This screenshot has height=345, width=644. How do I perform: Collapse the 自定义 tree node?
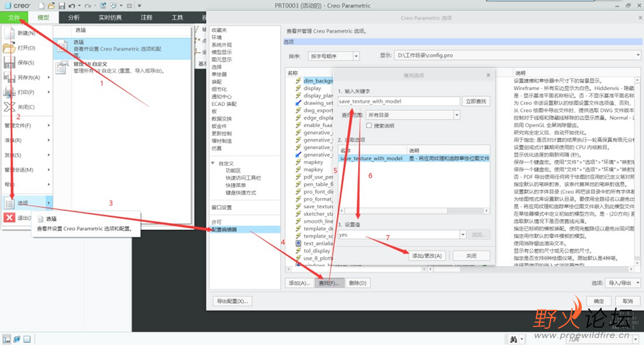(x=213, y=163)
